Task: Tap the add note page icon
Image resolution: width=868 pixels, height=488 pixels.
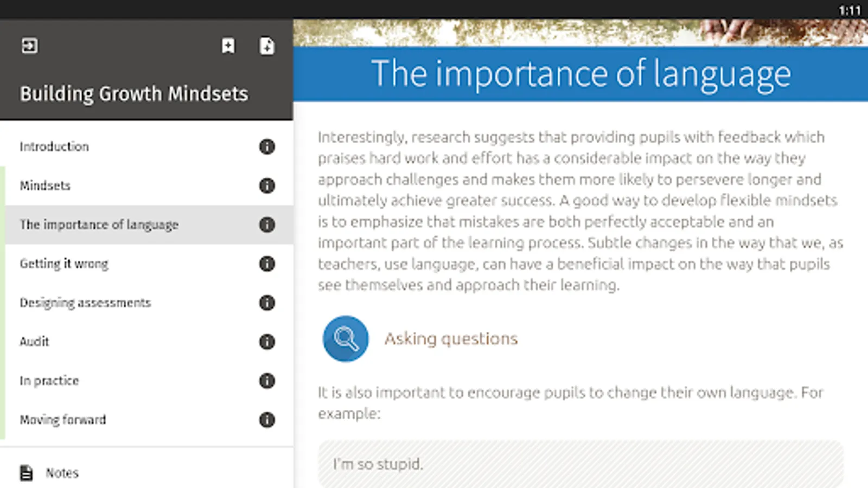Action: (x=266, y=46)
